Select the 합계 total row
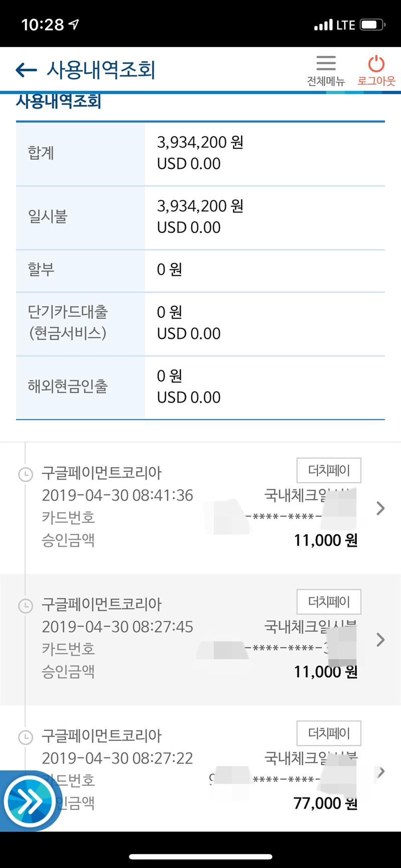The width and height of the screenshot is (401, 868). [x=200, y=153]
